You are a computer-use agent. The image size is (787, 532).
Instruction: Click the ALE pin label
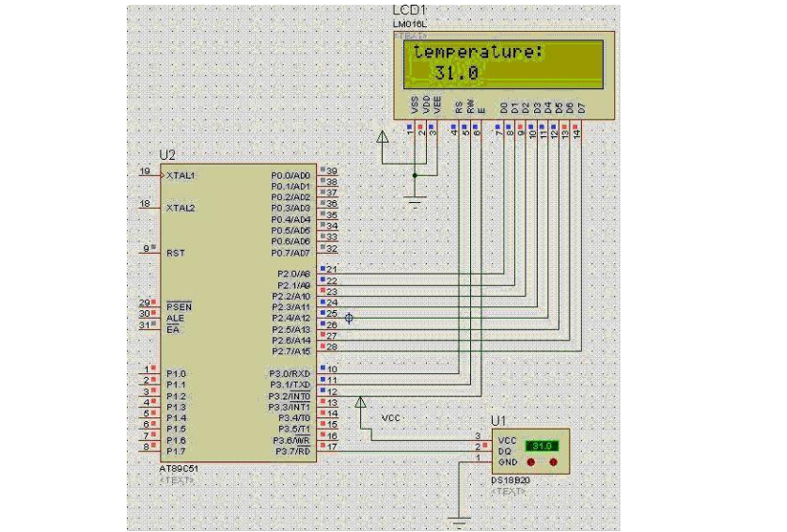click(x=175, y=319)
